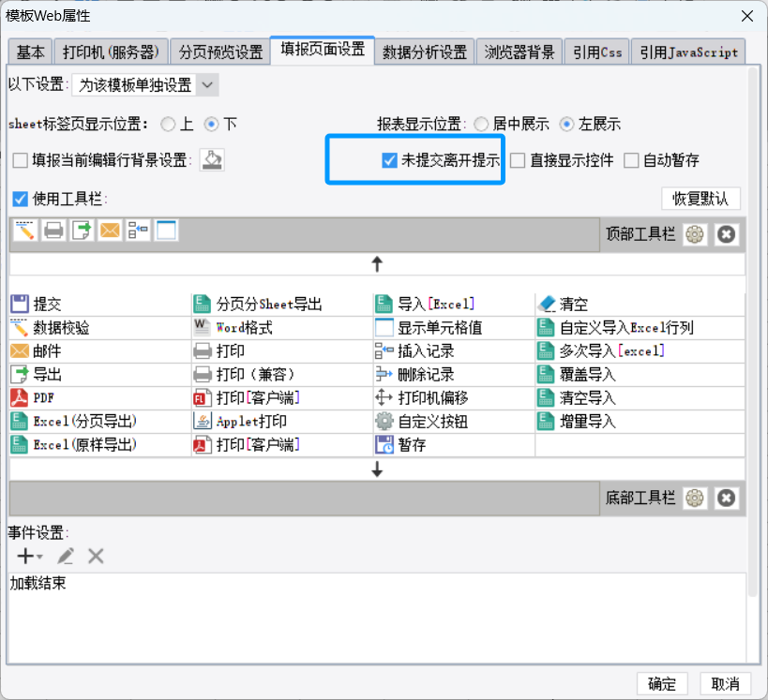Switch to 数据分析设置 tab
Viewport: 768px width, 700px height.
pos(425,52)
